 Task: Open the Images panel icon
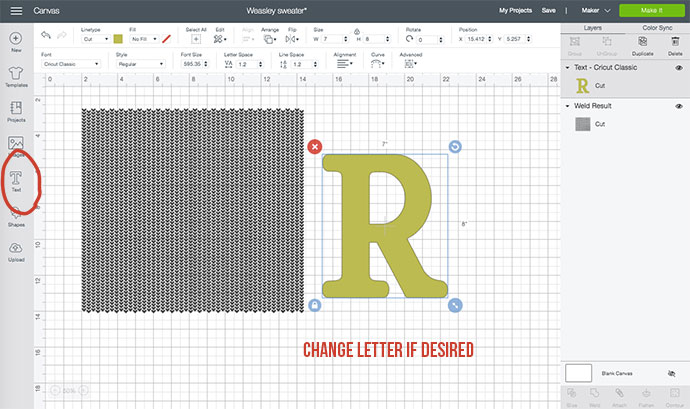pyautogui.click(x=16, y=143)
